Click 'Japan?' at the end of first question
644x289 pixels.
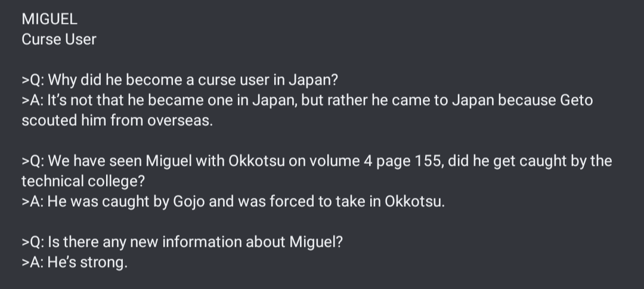tap(313, 80)
